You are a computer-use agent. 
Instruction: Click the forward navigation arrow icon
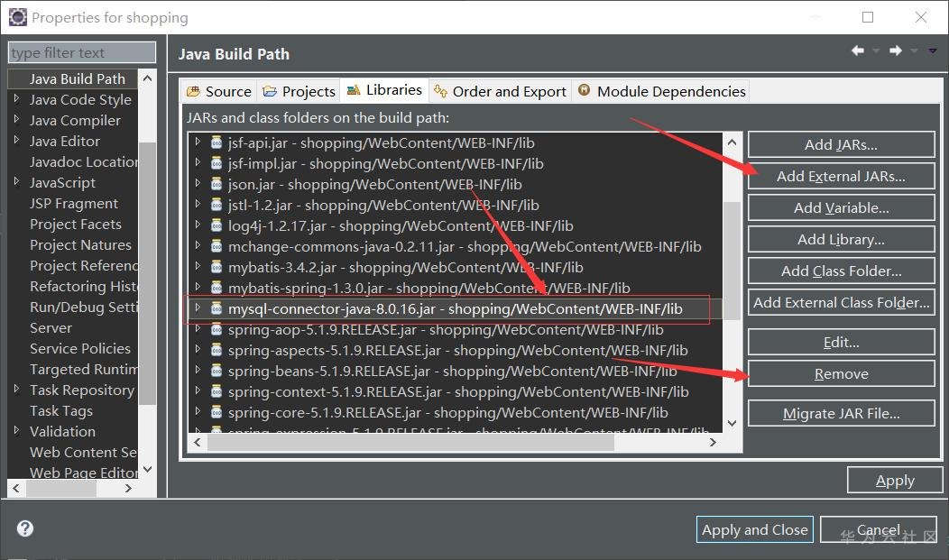[x=896, y=50]
